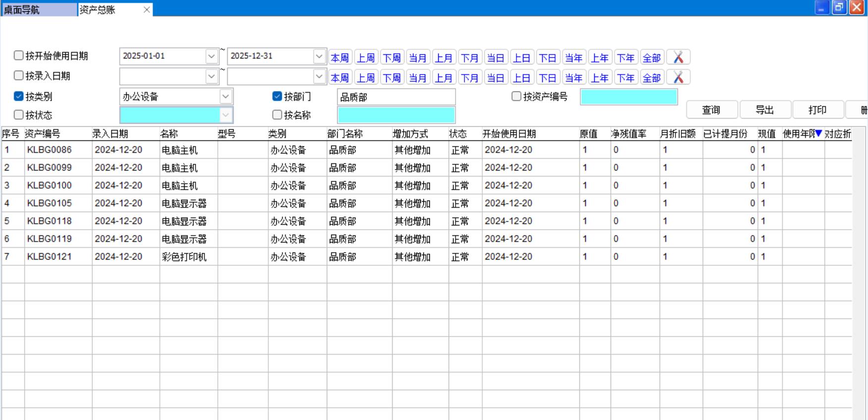Select the asset row KLBG0121 彩色打印机
Screen dimensions: 868x420
click(184, 257)
